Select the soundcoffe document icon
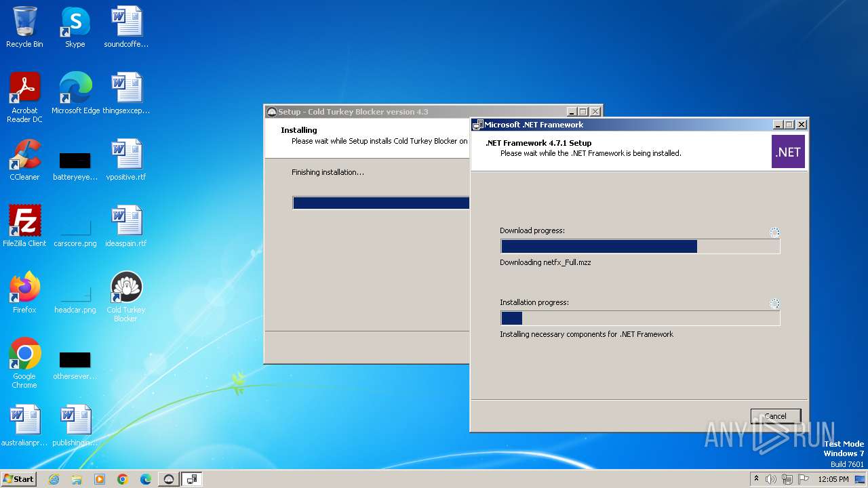The height and width of the screenshot is (488, 868). (x=126, y=27)
